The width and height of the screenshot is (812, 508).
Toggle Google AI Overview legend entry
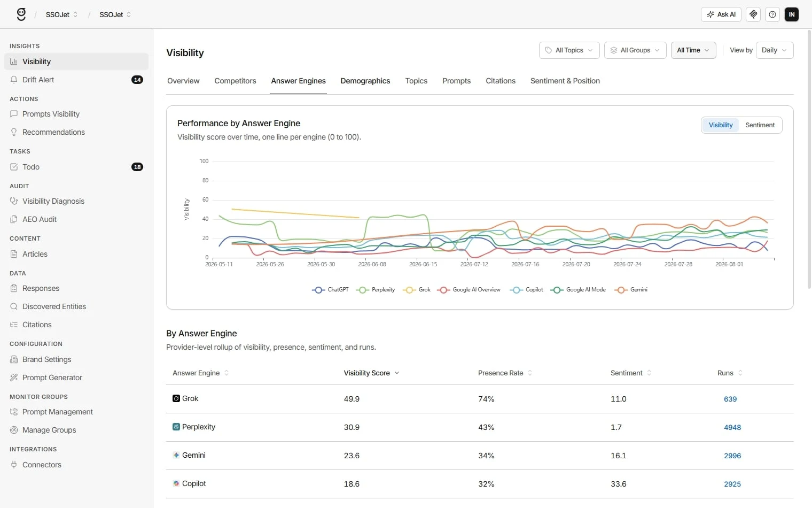[x=469, y=290]
